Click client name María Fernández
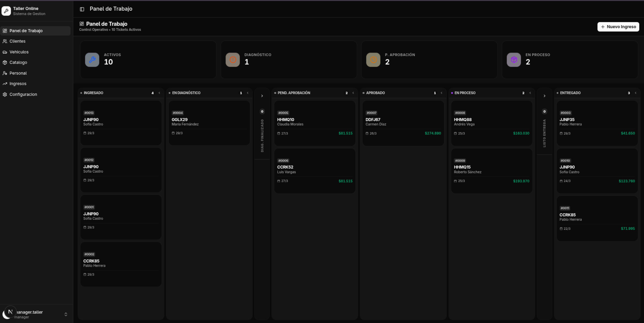The width and height of the screenshot is (644, 323). pos(185,124)
